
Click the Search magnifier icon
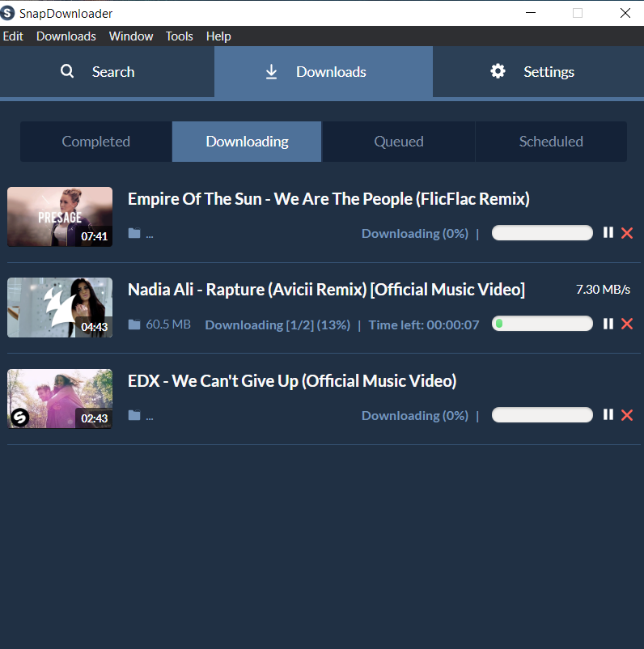point(67,71)
